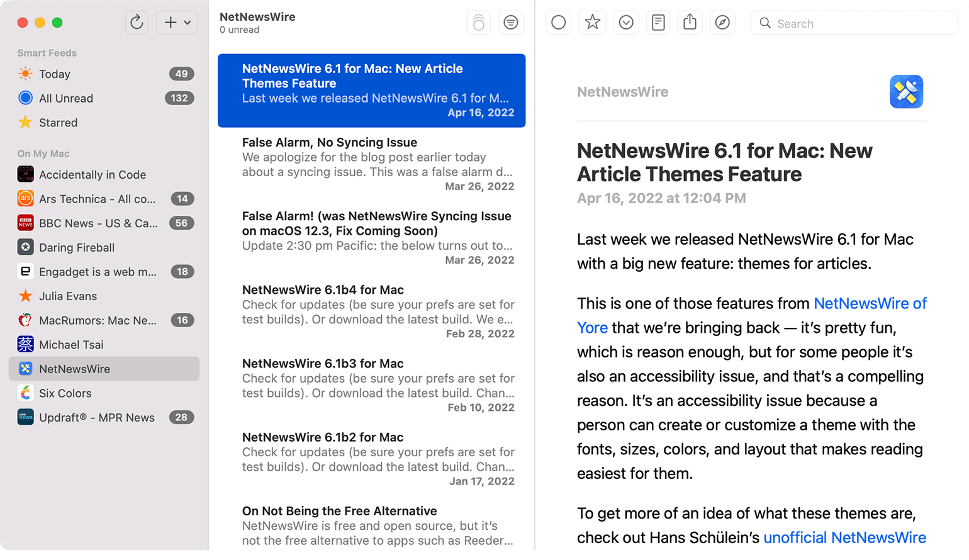Click the MacRumors apple favicon

(x=25, y=320)
